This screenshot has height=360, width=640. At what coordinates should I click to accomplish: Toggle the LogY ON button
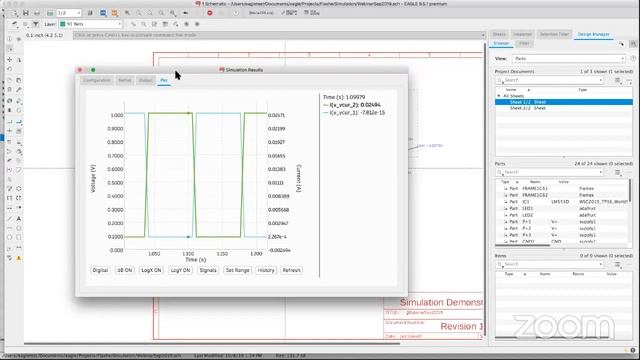[180, 270]
